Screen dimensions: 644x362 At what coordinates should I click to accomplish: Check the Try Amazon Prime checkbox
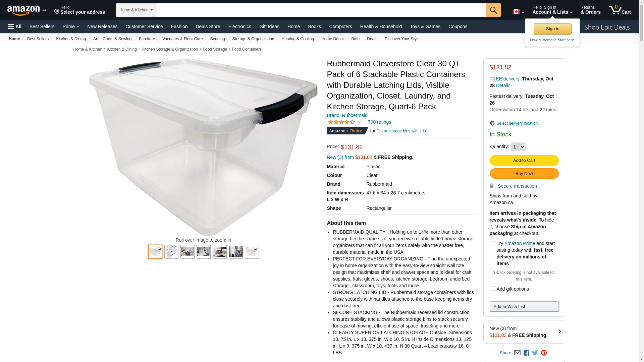[x=493, y=243]
